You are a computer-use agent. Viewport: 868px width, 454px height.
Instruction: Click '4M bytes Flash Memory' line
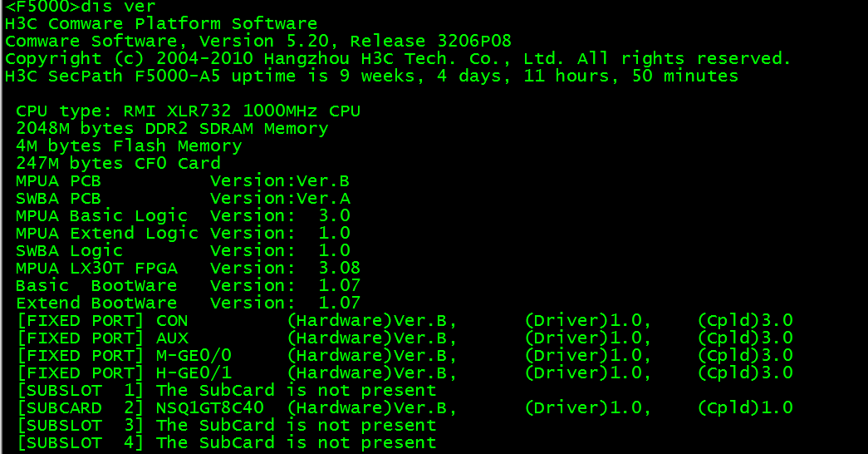point(129,146)
